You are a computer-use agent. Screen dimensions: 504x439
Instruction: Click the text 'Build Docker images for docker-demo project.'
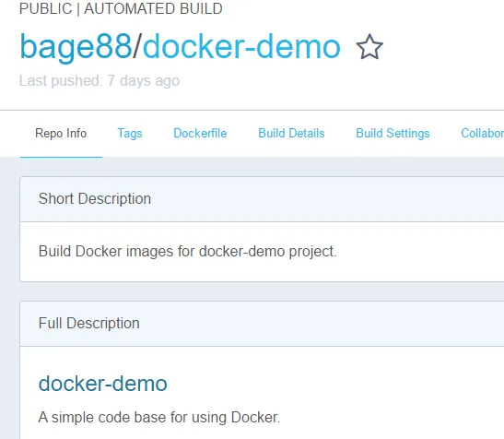tap(187, 252)
